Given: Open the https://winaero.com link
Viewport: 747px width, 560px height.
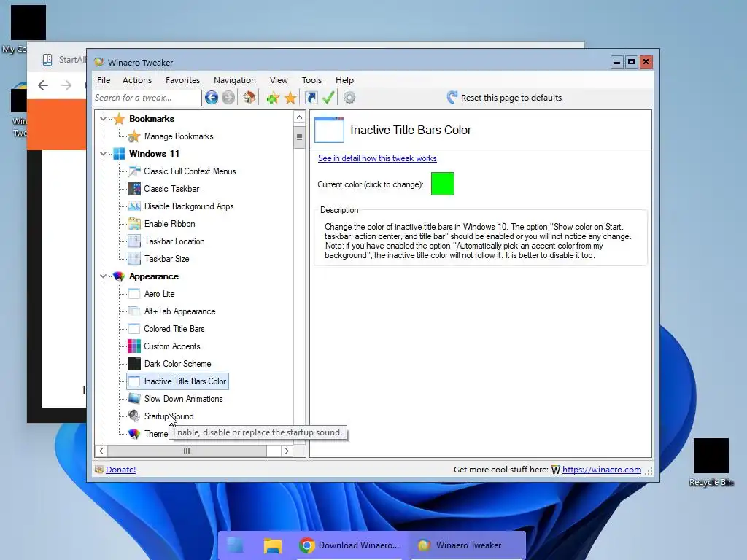Looking at the screenshot, I should point(602,470).
